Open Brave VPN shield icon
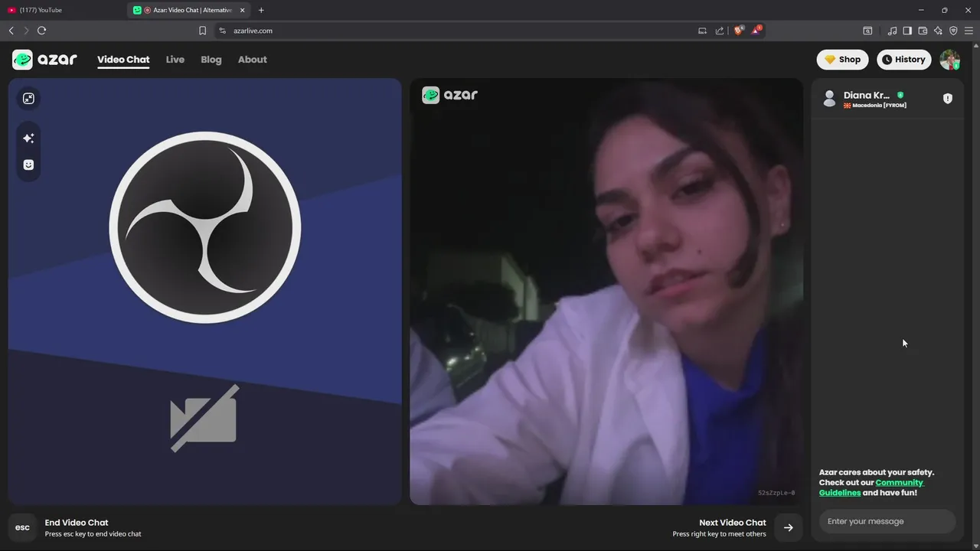This screenshot has width=980, height=551. pos(953,31)
